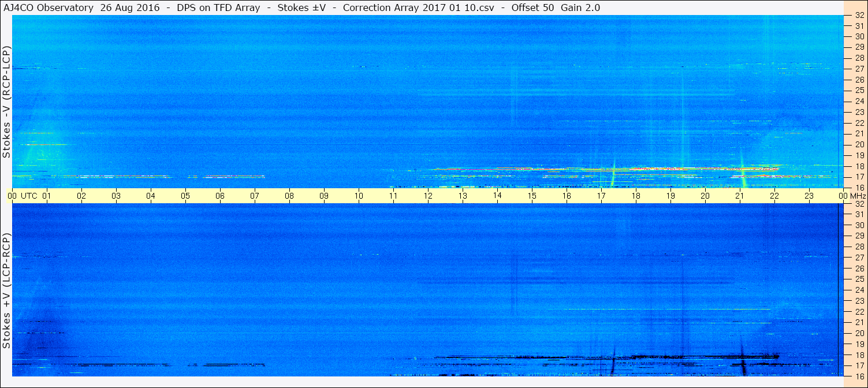Pick the 21 hour tick on time axis
This screenshot has width=868, height=388.
tap(740, 196)
